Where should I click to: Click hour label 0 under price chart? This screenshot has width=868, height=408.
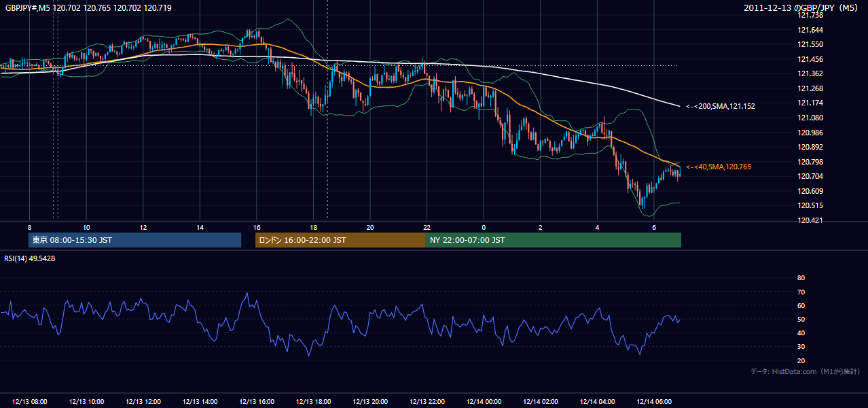pos(484,227)
